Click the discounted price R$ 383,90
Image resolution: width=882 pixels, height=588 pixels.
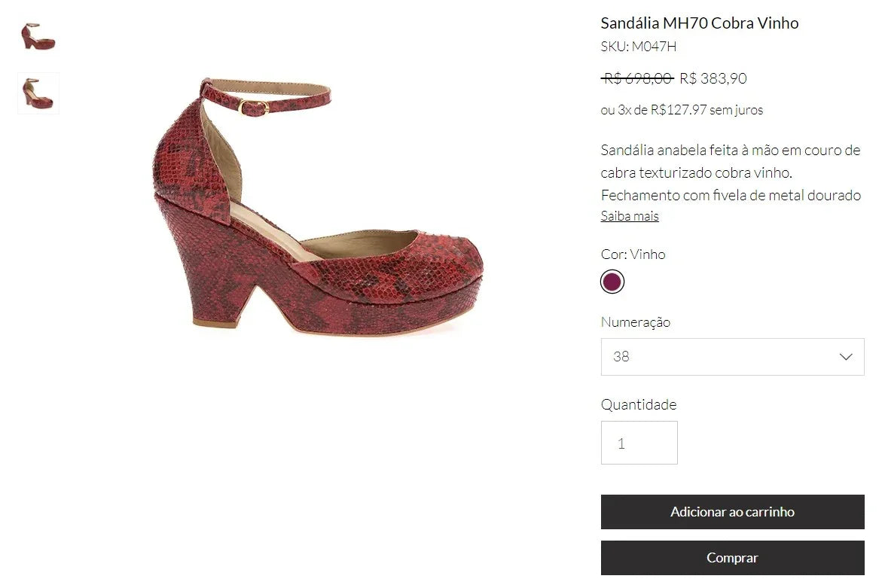[712, 78]
